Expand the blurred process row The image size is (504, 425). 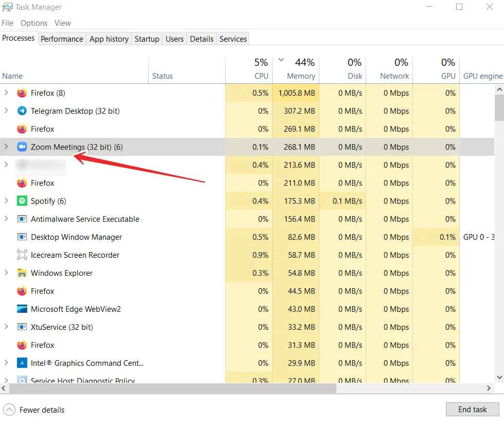coord(6,165)
